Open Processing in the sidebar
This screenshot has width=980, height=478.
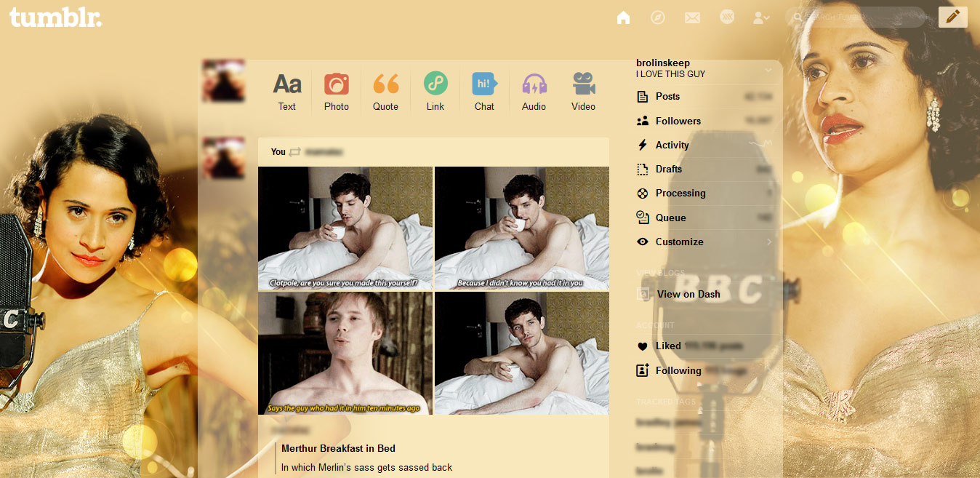click(704, 193)
